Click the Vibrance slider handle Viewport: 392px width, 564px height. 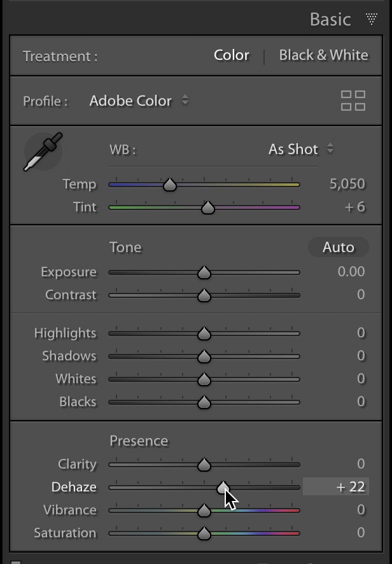[204, 511]
